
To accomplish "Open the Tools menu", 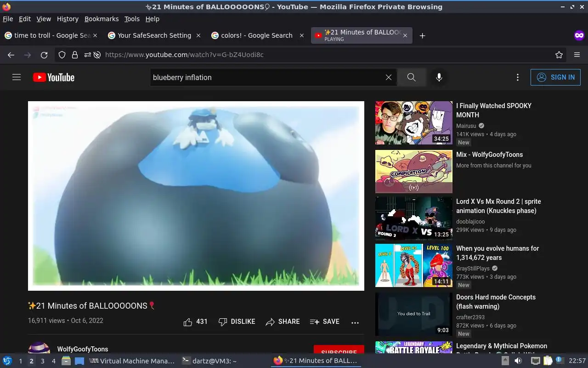I will [x=132, y=19].
